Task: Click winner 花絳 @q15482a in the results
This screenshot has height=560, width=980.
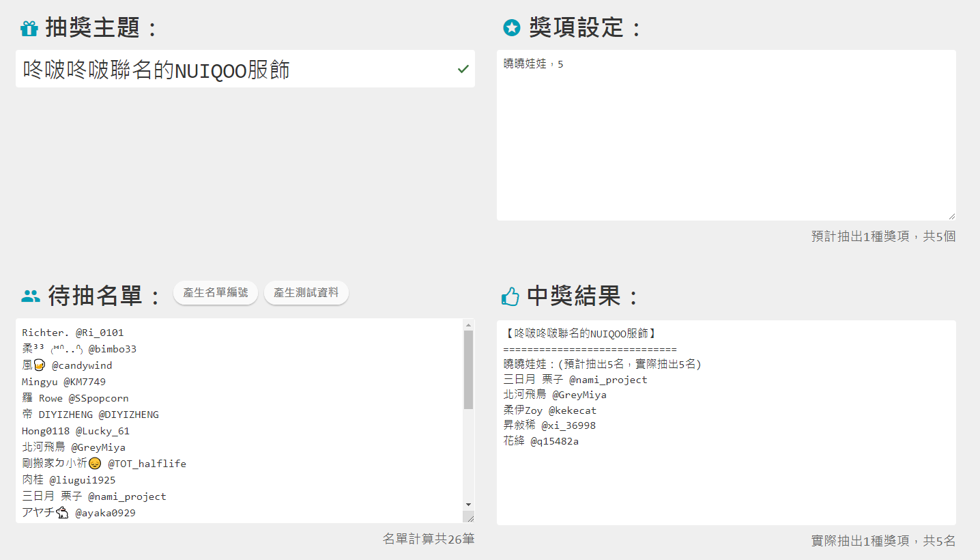Action: [x=541, y=441]
